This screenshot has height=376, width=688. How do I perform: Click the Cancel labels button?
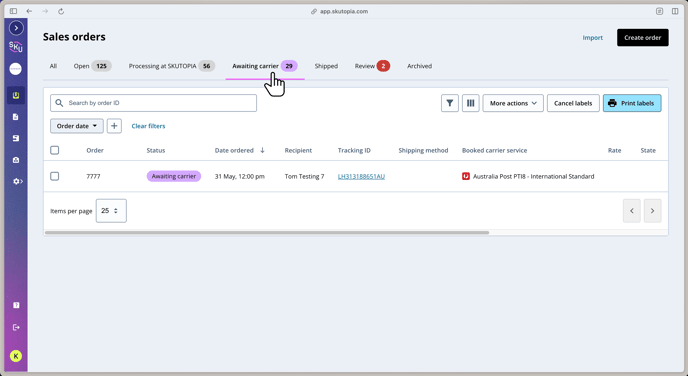pos(573,103)
